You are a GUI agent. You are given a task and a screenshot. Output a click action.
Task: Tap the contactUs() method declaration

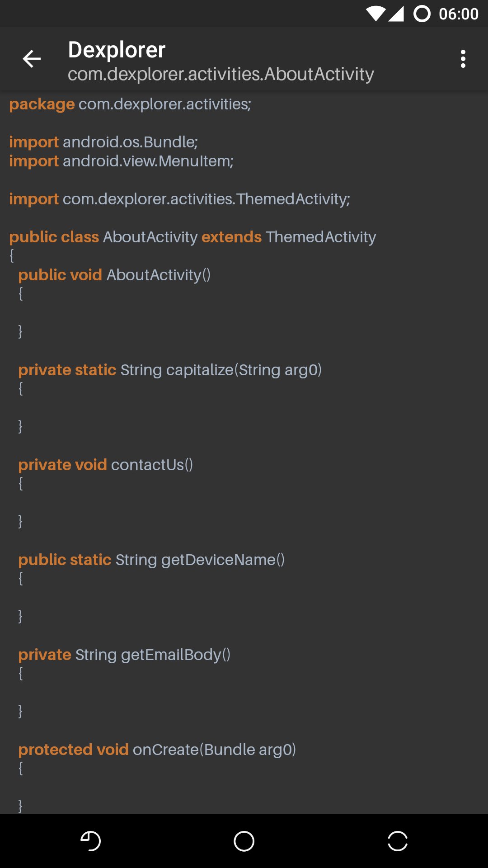click(106, 465)
